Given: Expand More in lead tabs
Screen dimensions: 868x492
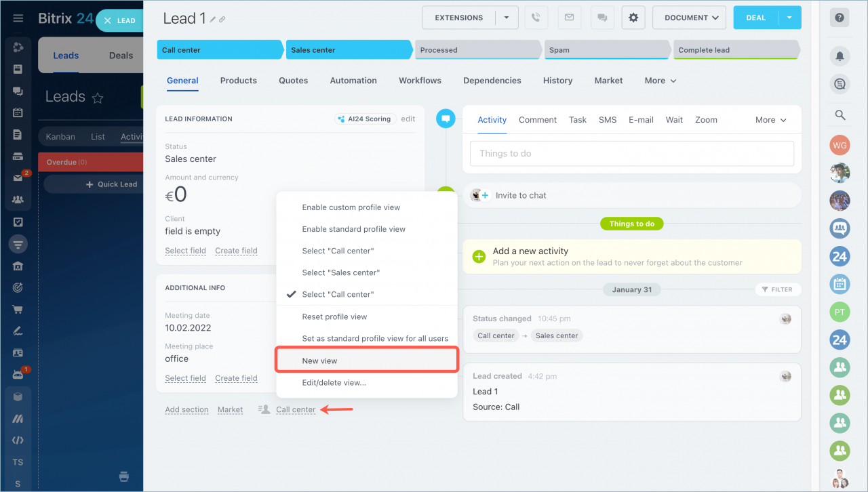Looking at the screenshot, I should (660, 81).
